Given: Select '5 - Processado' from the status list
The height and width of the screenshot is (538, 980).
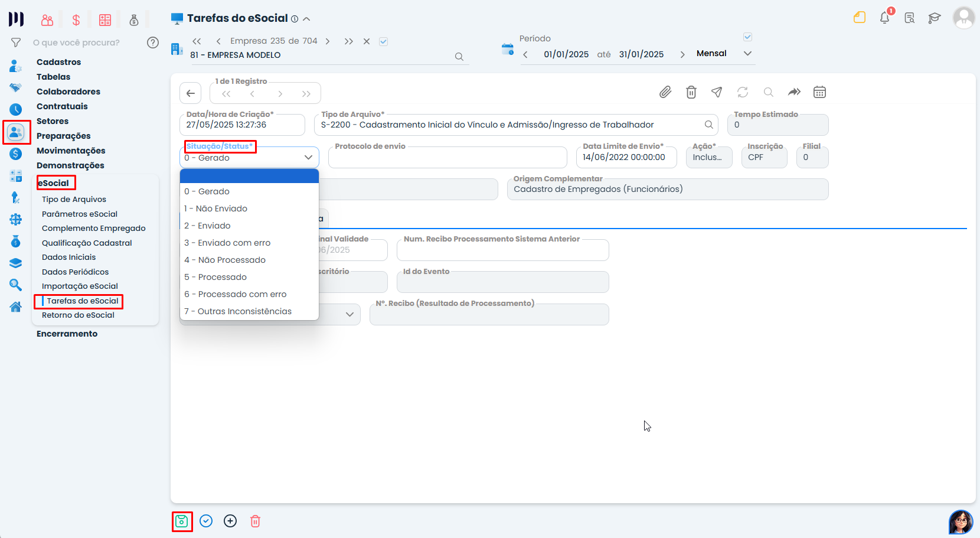Looking at the screenshot, I should 215,277.
